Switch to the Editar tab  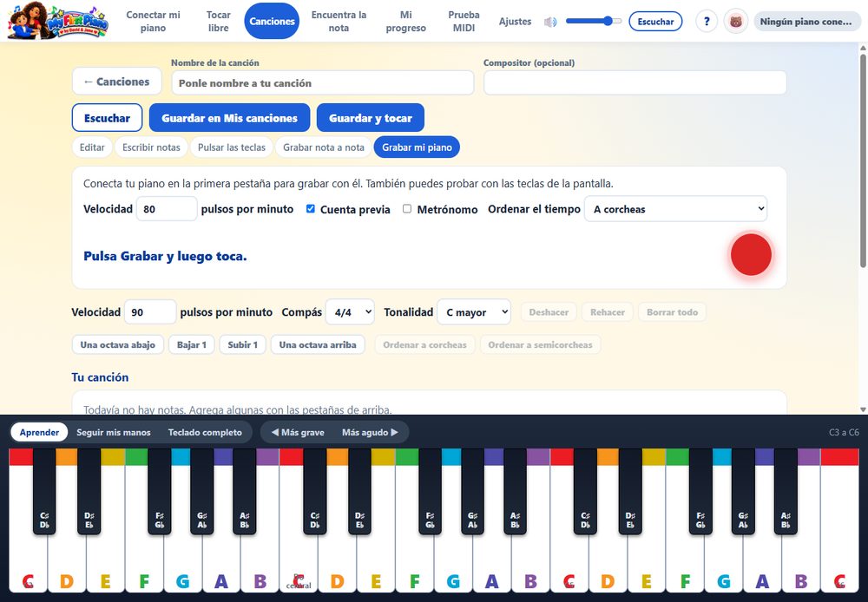[92, 147]
